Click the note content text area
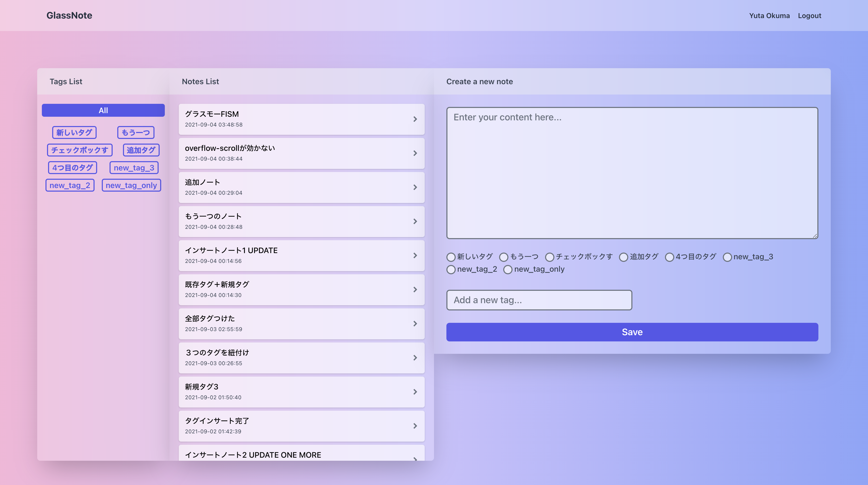Image resolution: width=868 pixels, height=485 pixels. coord(632,173)
